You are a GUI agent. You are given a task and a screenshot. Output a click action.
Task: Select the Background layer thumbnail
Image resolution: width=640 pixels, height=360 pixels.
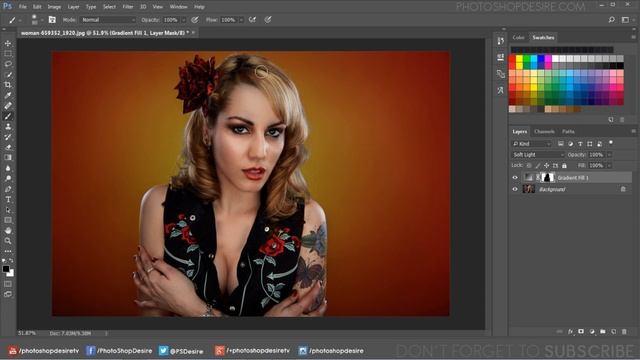click(529, 189)
